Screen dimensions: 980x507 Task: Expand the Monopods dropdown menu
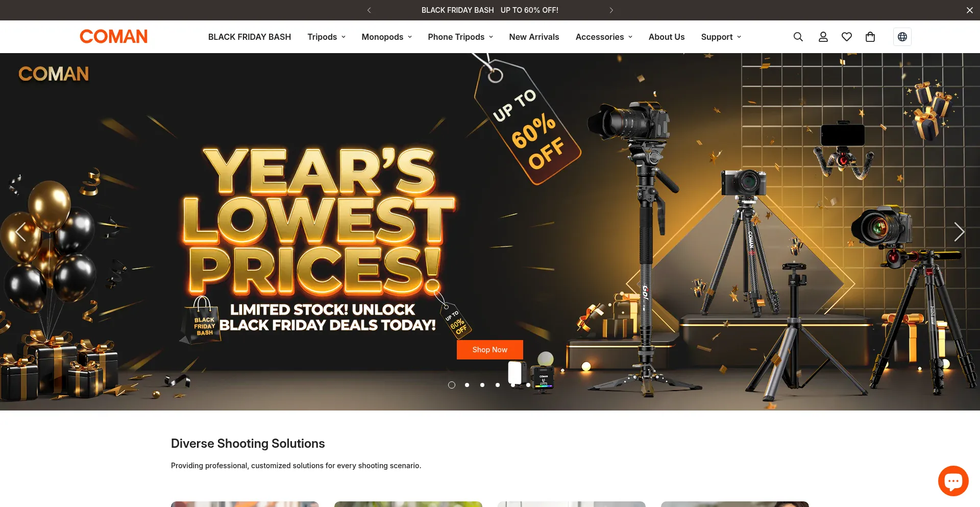(x=387, y=37)
